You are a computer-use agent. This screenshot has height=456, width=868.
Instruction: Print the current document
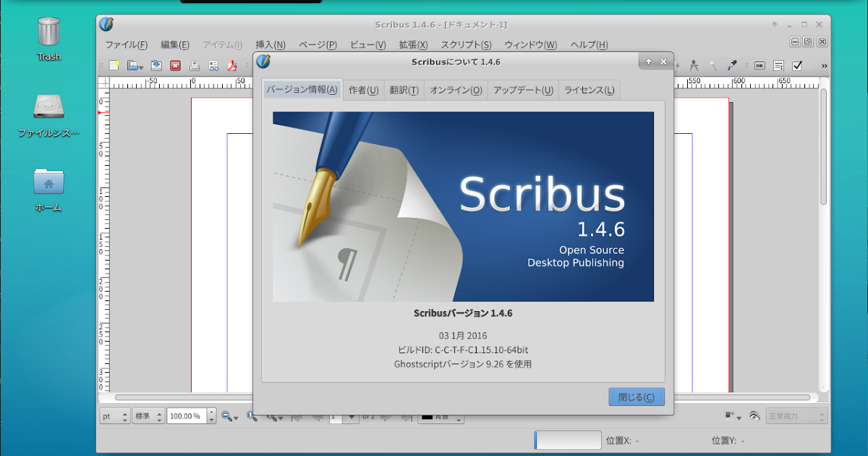(195, 66)
